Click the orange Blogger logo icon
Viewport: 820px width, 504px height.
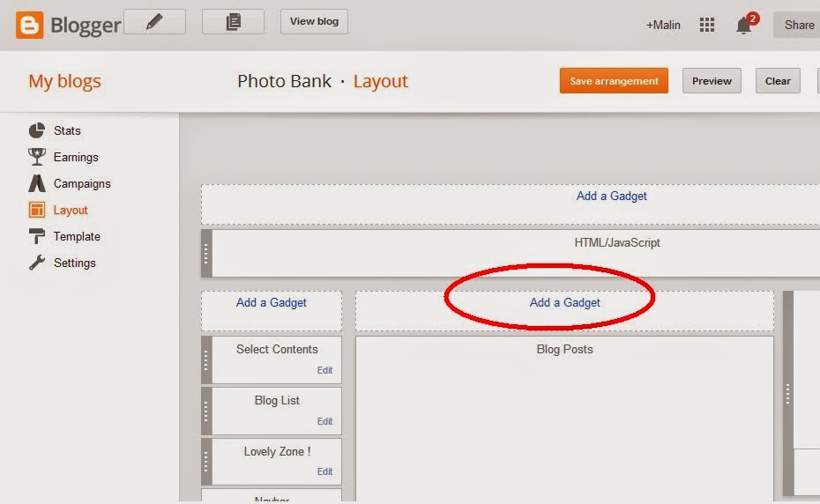[x=29, y=25]
